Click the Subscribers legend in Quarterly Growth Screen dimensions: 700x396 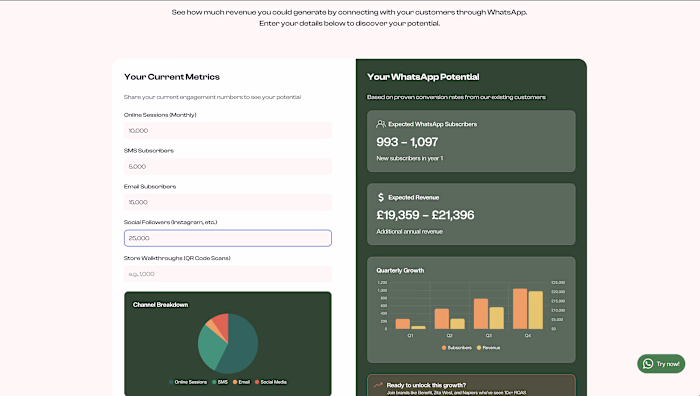[457, 348]
